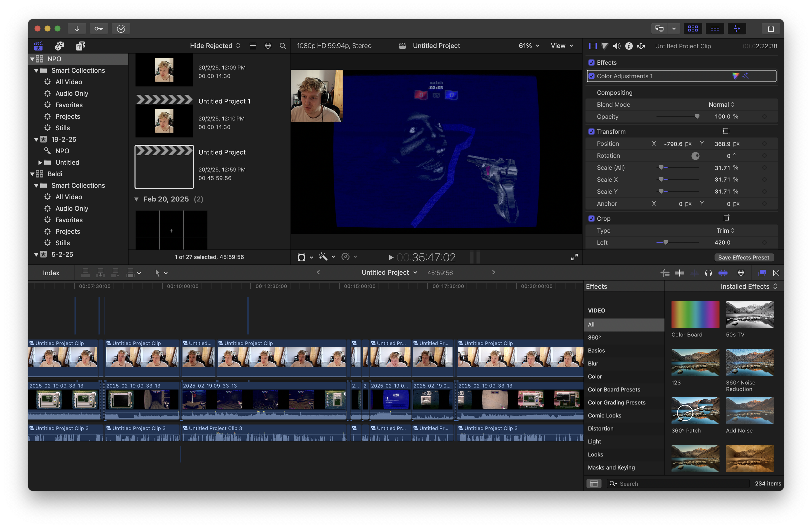Screen dimensions: 812x528
Task: Open timeline clip appearance filmstrip icon
Action: coord(741,273)
